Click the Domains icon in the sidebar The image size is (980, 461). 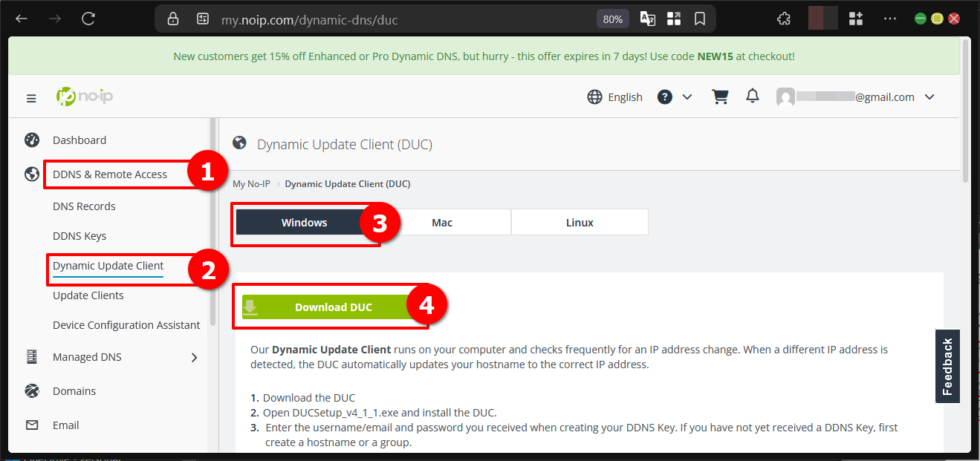point(31,390)
